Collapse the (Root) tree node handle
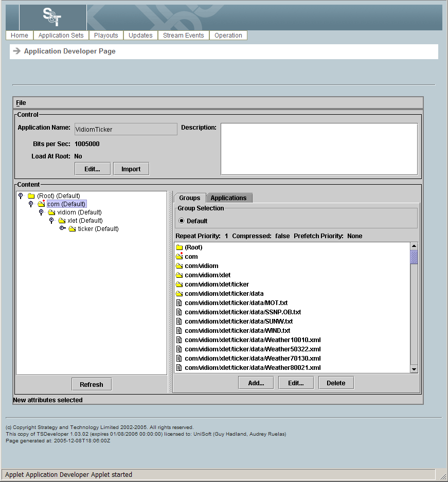The height and width of the screenshot is (482, 448). (x=21, y=195)
